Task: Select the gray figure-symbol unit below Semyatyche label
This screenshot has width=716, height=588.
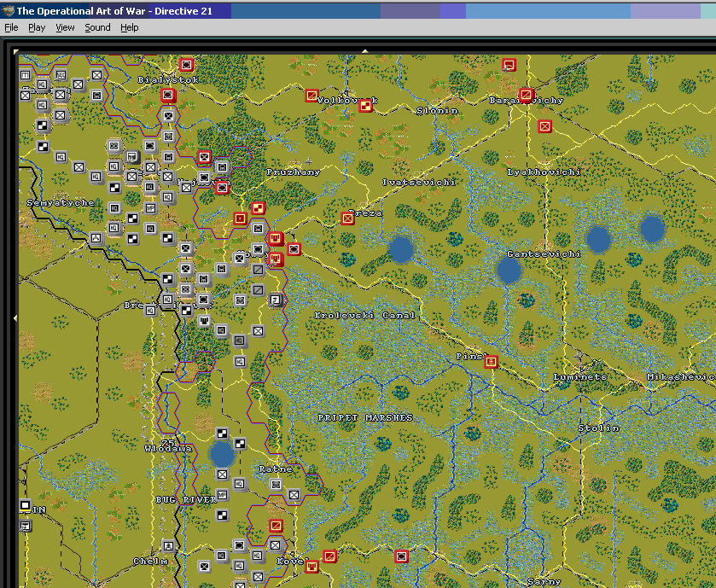Action: click(96, 238)
